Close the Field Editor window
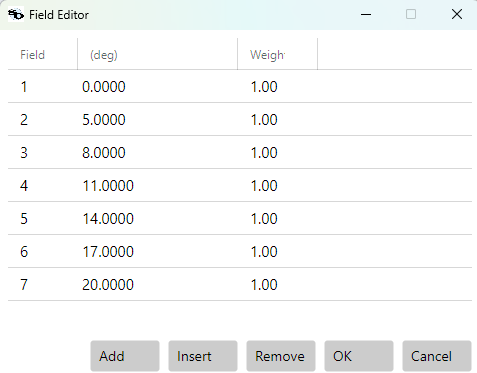Viewport: 477px width, 373px height. (x=457, y=14)
